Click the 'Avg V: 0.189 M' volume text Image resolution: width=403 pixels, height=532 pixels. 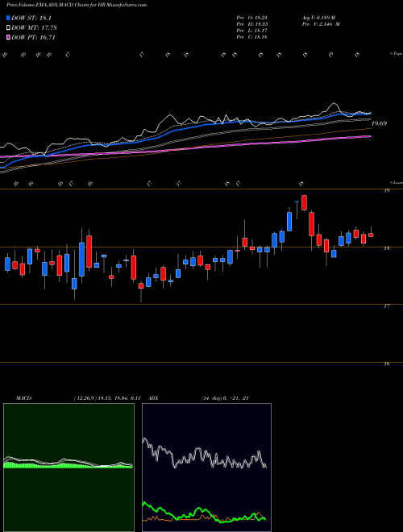[318, 18]
